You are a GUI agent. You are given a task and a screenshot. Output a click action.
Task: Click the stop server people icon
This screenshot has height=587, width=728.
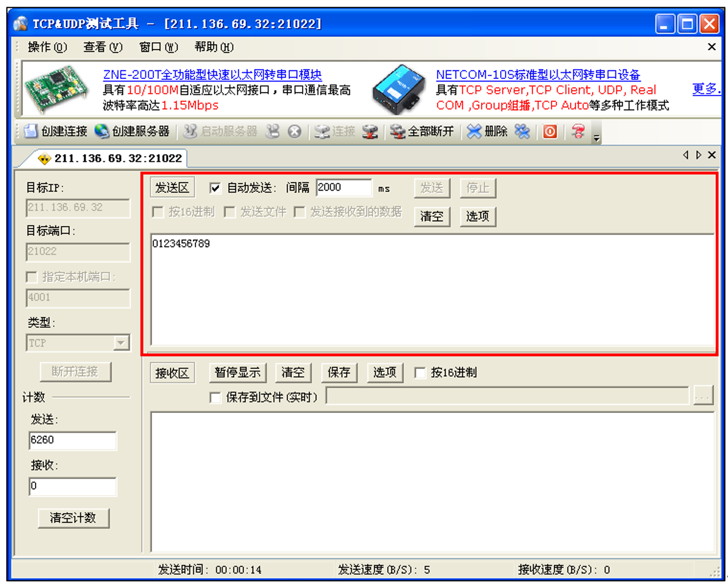pos(273,131)
